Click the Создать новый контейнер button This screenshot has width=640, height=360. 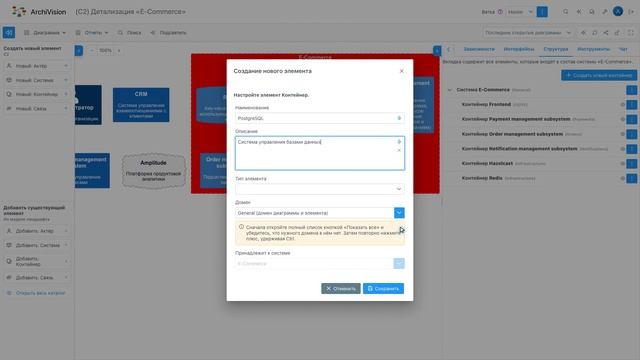click(598, 75)
